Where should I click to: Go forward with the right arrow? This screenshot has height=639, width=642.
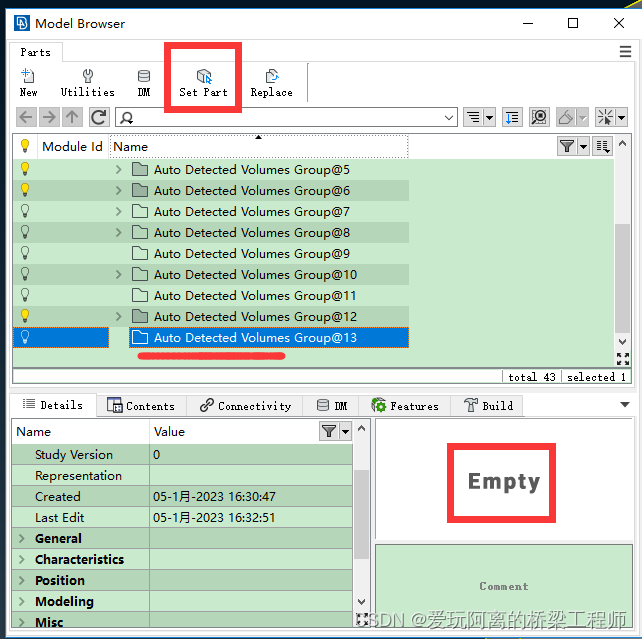(49, 117)
